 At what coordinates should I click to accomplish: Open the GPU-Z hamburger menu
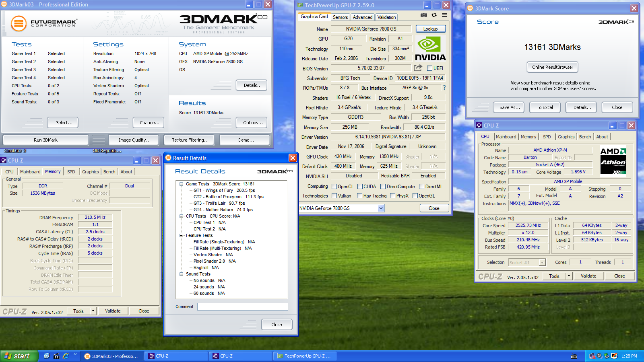(444, 15)
